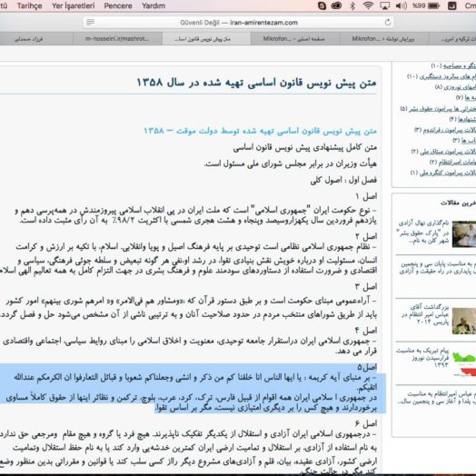
Task: Select the متن پیش نویس قانون اساسی tab
Action: pyautogui.click(x=206, y=39)
